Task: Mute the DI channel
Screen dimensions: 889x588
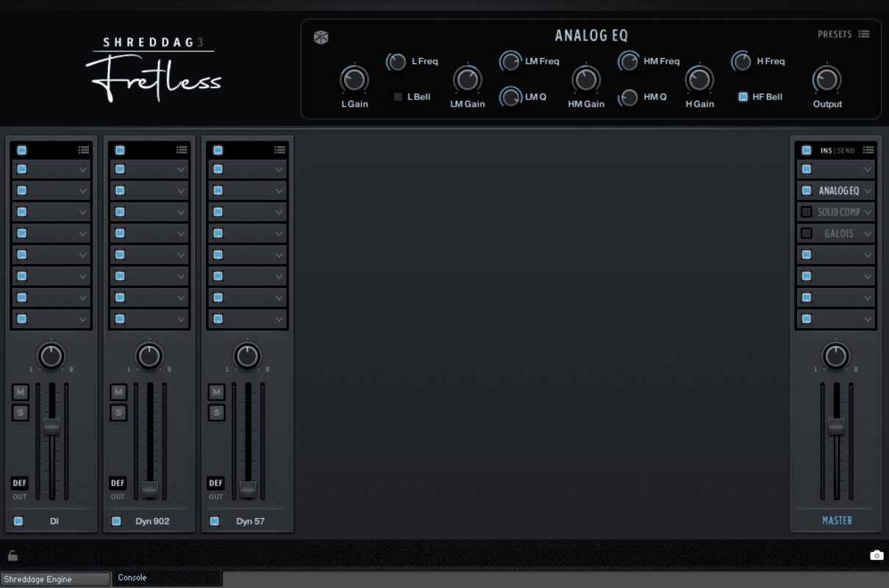Action: pos(21,392)
